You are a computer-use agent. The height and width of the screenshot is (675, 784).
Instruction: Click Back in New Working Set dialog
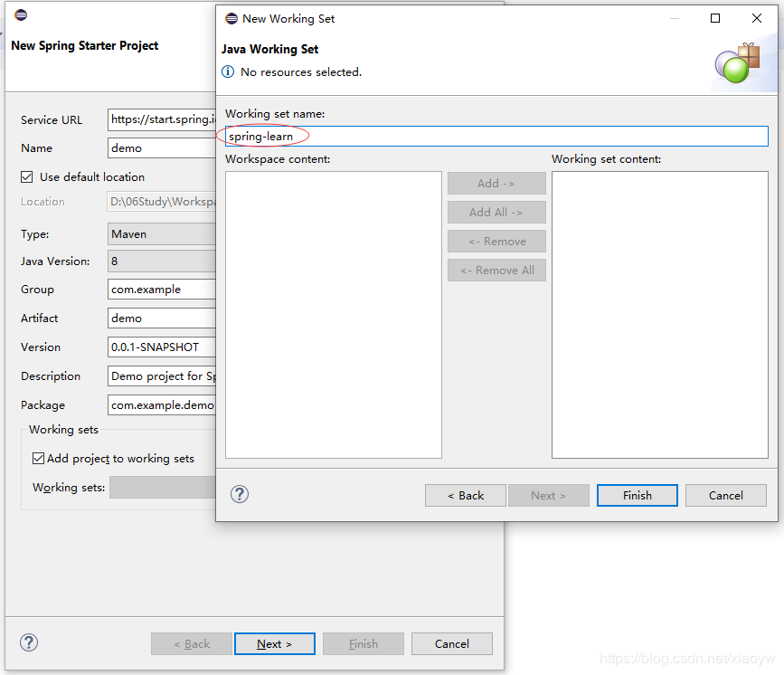466,495
